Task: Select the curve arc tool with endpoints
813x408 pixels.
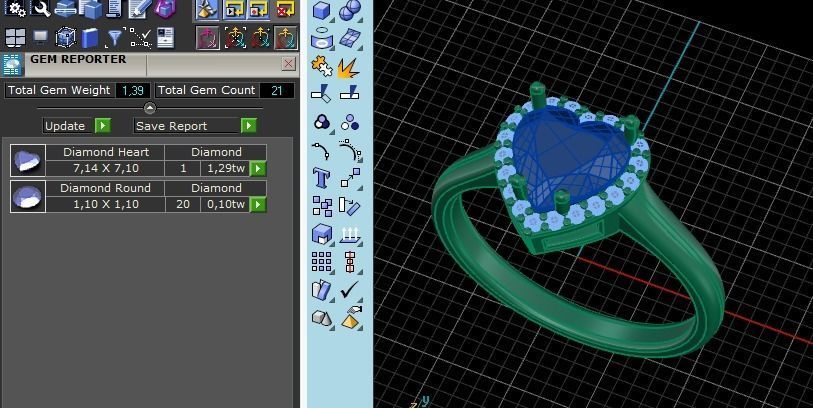Action: [x=321, y=150]
